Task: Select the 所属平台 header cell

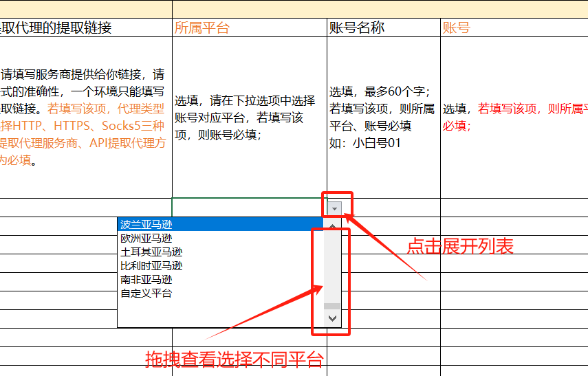Action: click(250, 27)
